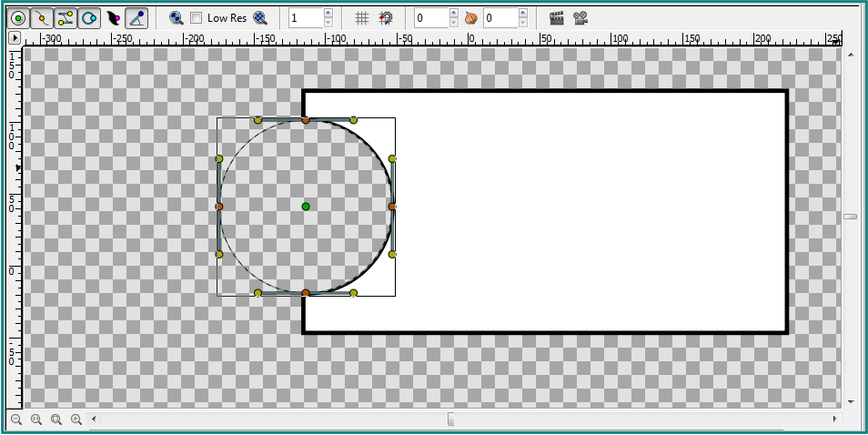
Task: Select yellow tangent handle right of bottom vertex
Action: pos(353,293)
